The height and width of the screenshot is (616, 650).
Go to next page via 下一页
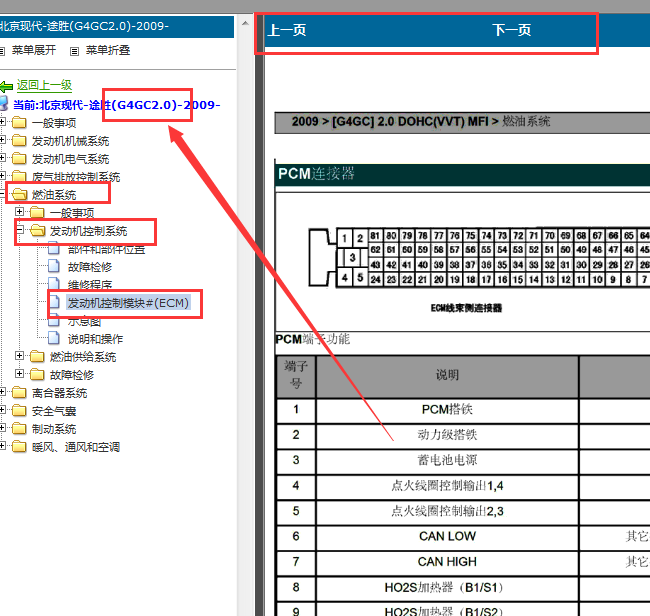pos(512,30)
